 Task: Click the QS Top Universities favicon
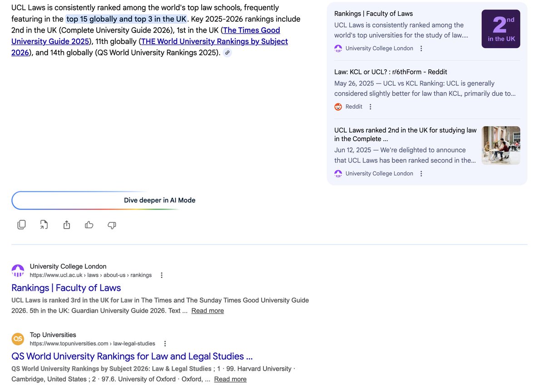pos(18,339)
